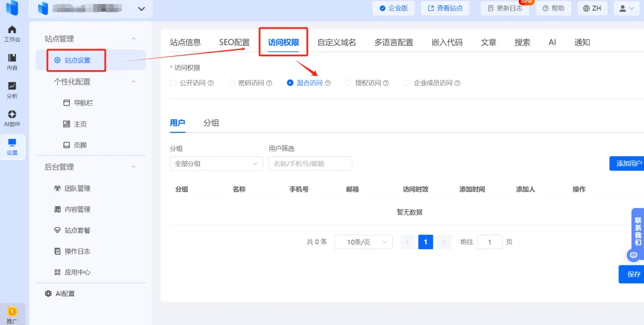Click the 前往 page number field
The width and height of the screenshot is (644, 325).
[x=490, y=242]
